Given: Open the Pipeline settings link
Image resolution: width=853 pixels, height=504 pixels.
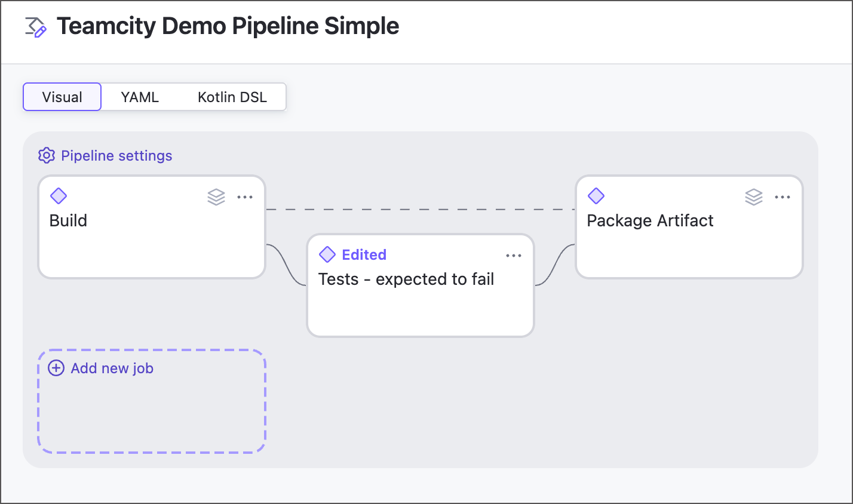Looking at the screenshot, I should 116,156.
